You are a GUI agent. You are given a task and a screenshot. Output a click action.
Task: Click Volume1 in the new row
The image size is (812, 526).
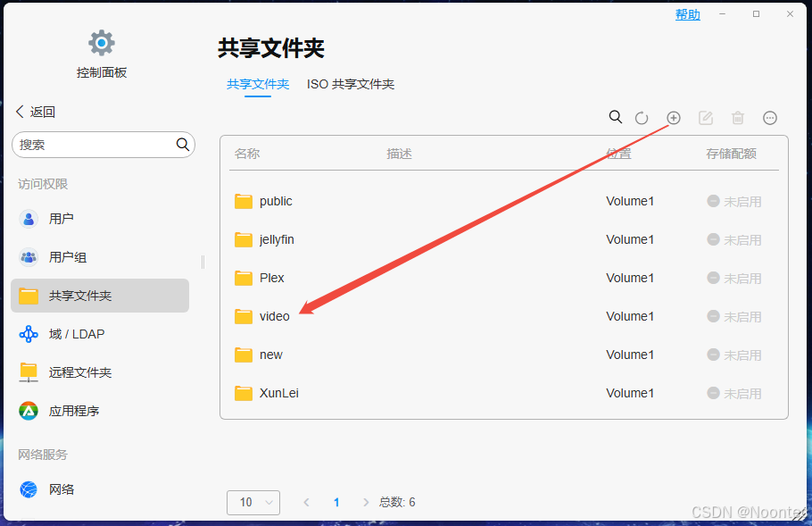[x=630, y=355]
